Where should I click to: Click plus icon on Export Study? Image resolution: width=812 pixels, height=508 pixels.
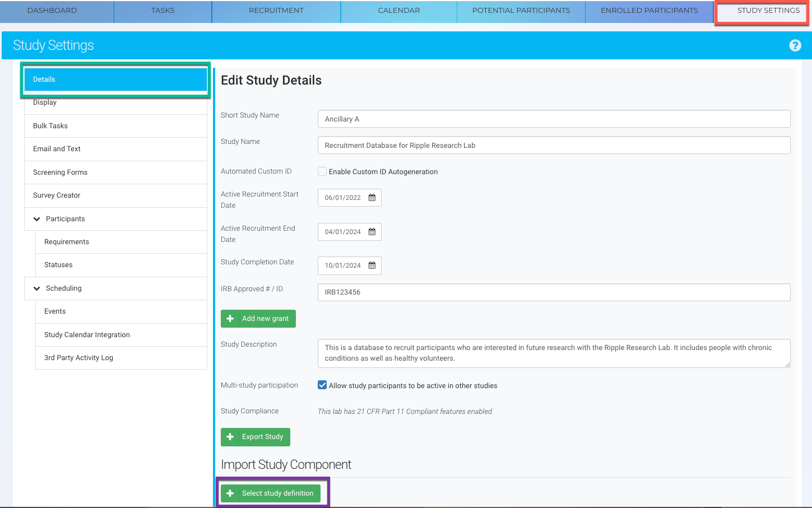(230, 437)
